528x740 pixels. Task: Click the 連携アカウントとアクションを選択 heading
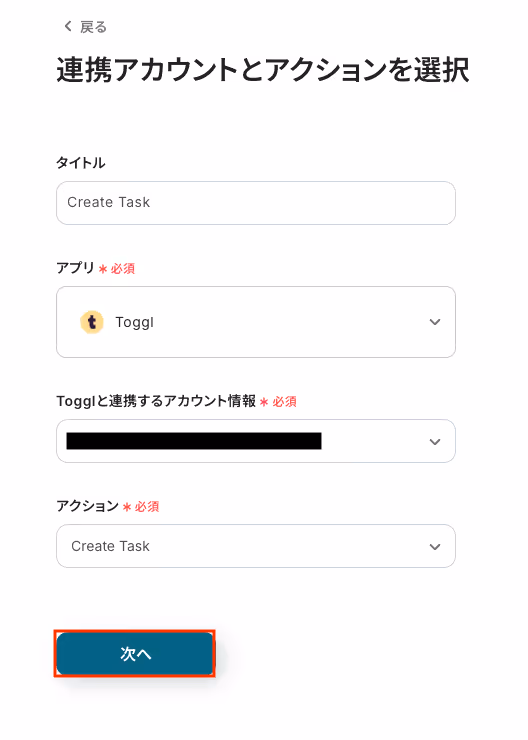pos(263,70)
